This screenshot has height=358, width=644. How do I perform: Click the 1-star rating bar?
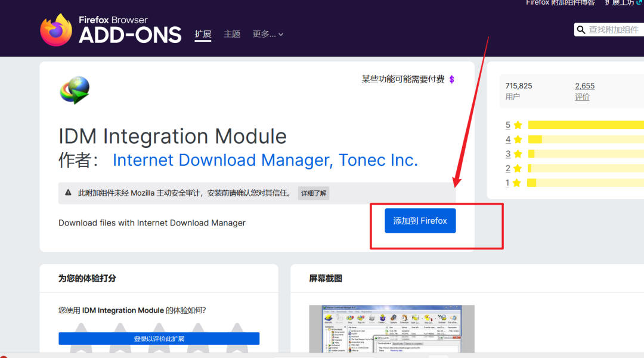coord(586,183)
